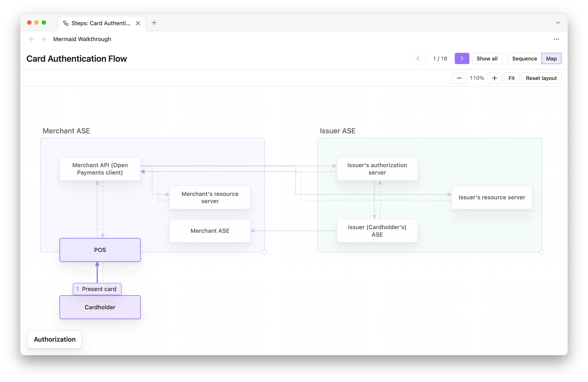Viewport: 588px width, 382px height.
Task: Select the Present card step label
Action: [x=97, y=289]
